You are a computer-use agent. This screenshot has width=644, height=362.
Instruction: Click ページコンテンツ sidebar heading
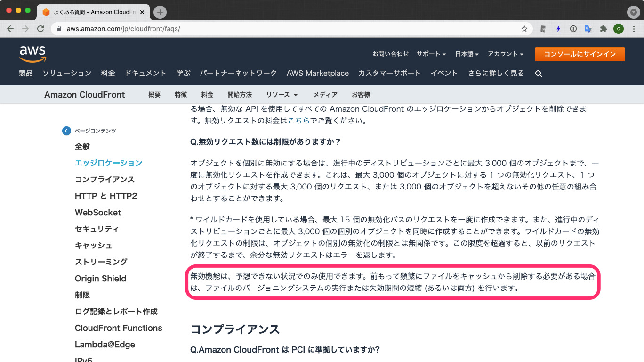(95, 131)
